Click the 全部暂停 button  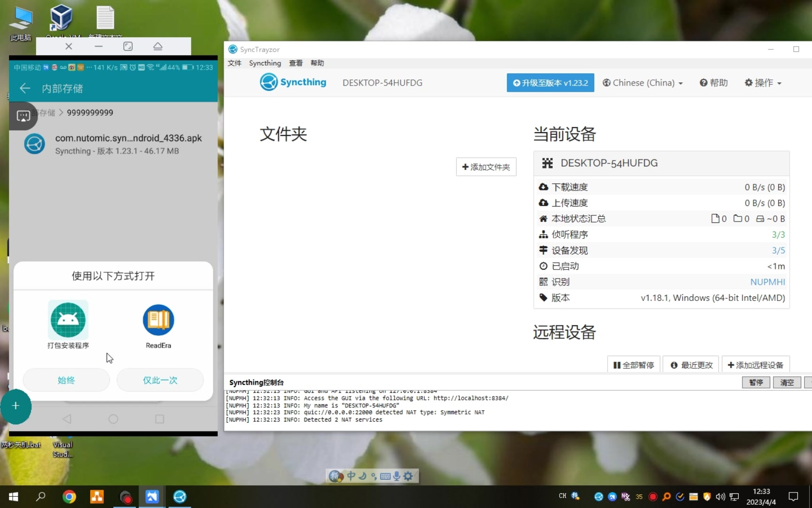coord(633,365)
